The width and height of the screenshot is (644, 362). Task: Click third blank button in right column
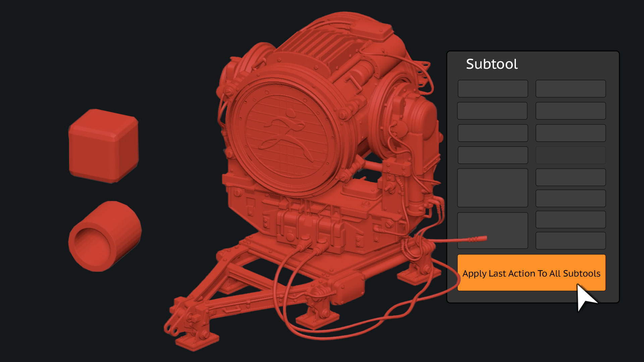tap(571, 133)
